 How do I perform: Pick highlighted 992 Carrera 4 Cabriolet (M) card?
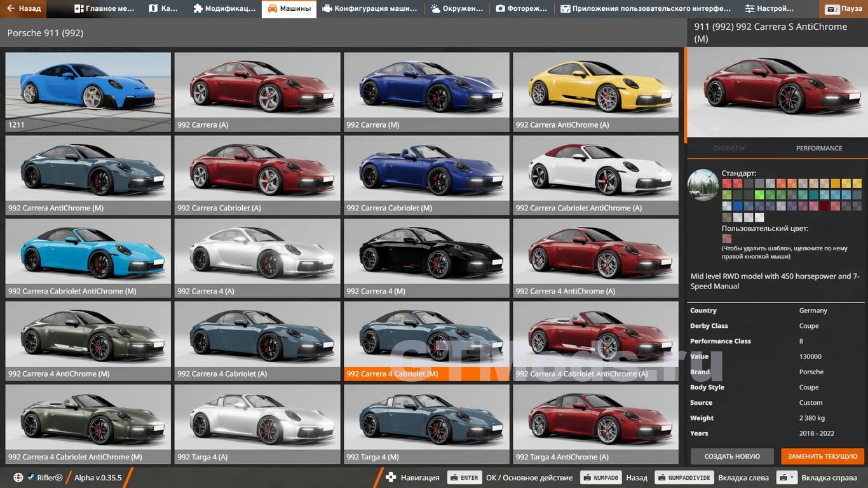[x=426, y=341]
